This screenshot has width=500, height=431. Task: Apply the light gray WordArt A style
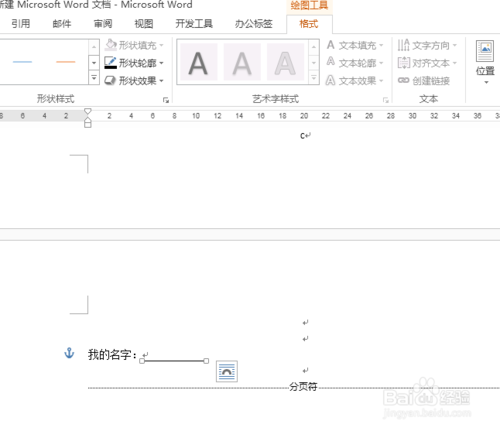[242, 62]
